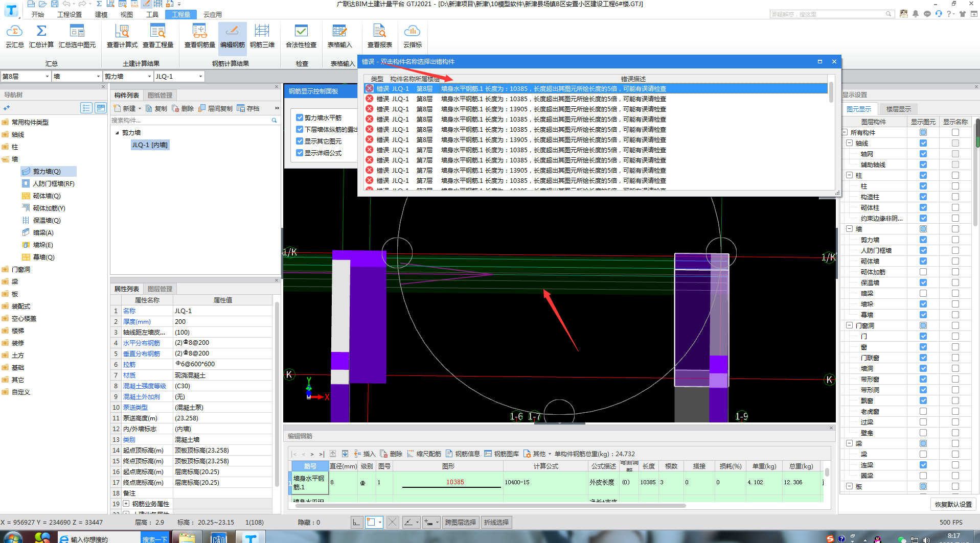Click 水平分布钢筋 property link
Screen dimensions: 980x543
(x=142, y=343)
